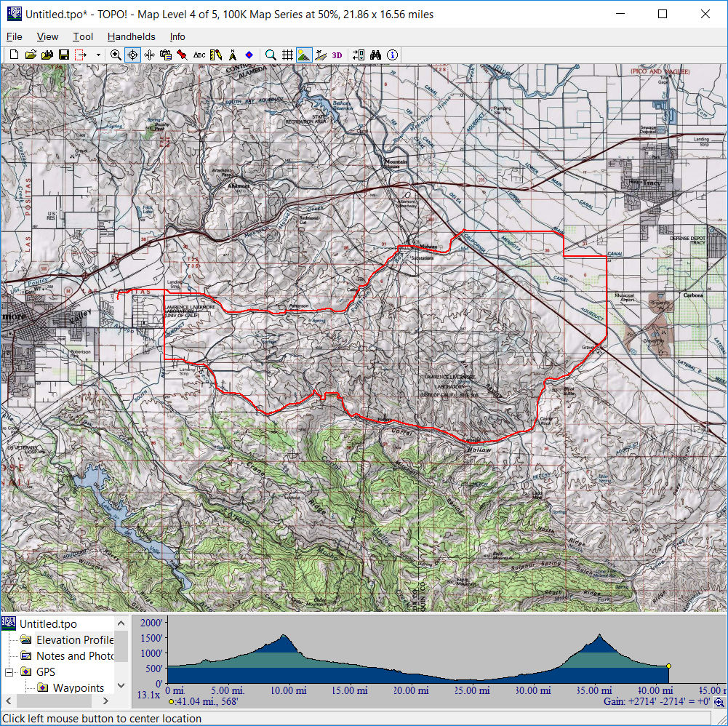Click the blue info icon

393,55
